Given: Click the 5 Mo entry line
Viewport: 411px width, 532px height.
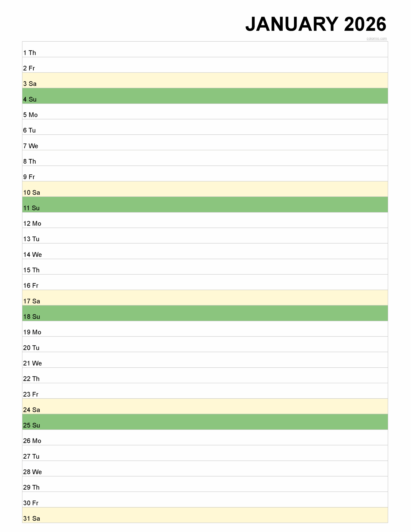Looking at the screenshot, I should point(205,112).
